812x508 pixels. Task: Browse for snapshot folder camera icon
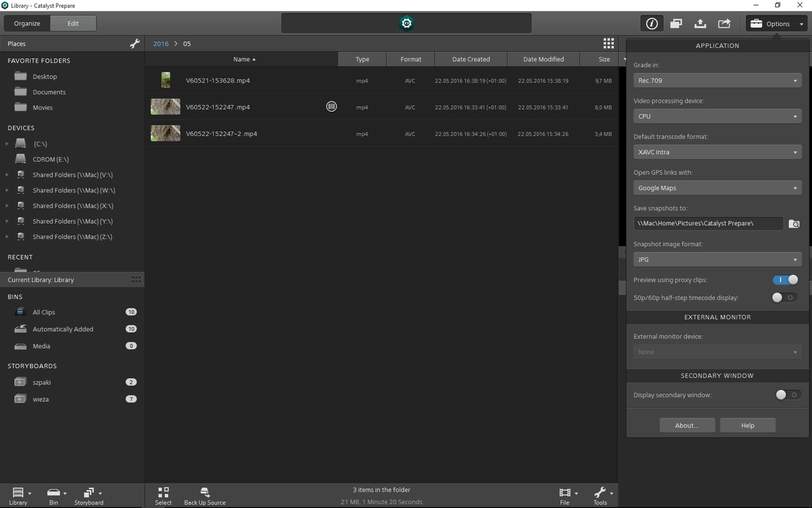[794, 224]
